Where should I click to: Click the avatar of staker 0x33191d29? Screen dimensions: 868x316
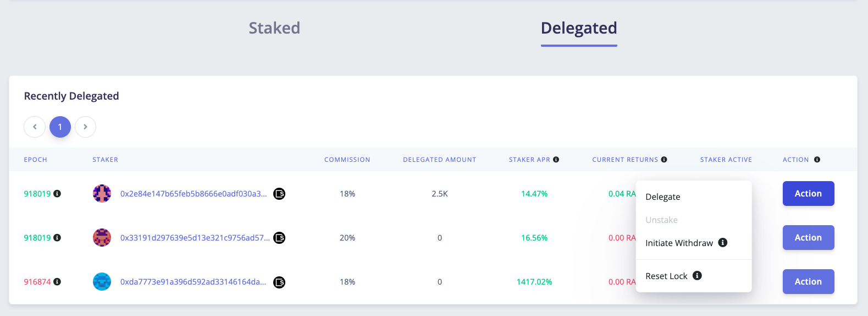[x=102, y=238]
